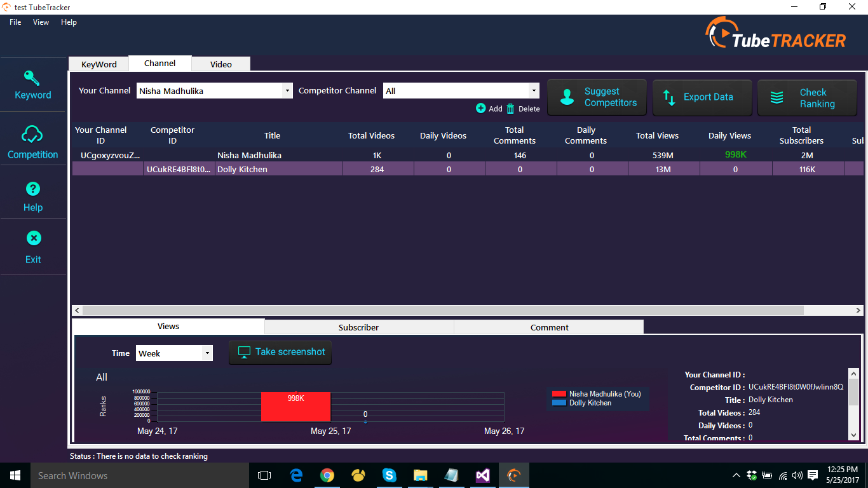The width and height of the screenshot is (868, 488).
Task: Click the table's right scroll arrow
Action: (x=858, y=311)
